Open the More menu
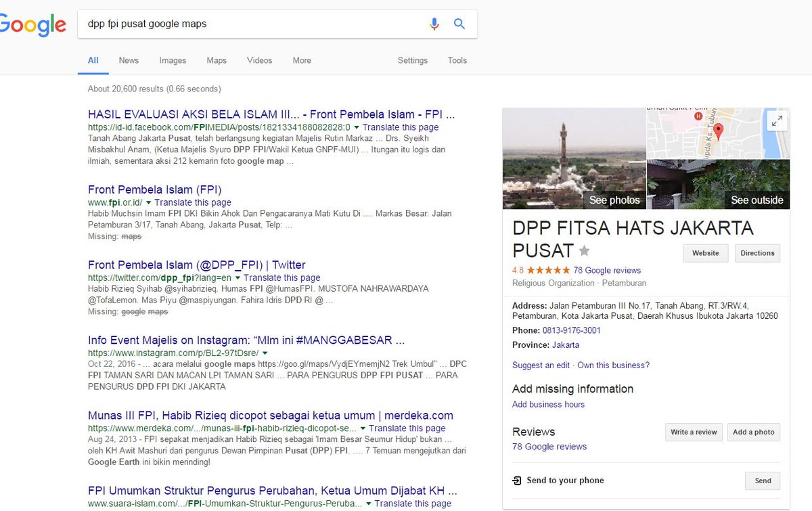Image resolution: width=812 pixels, height=511 pixels. (x=302, y=60)
